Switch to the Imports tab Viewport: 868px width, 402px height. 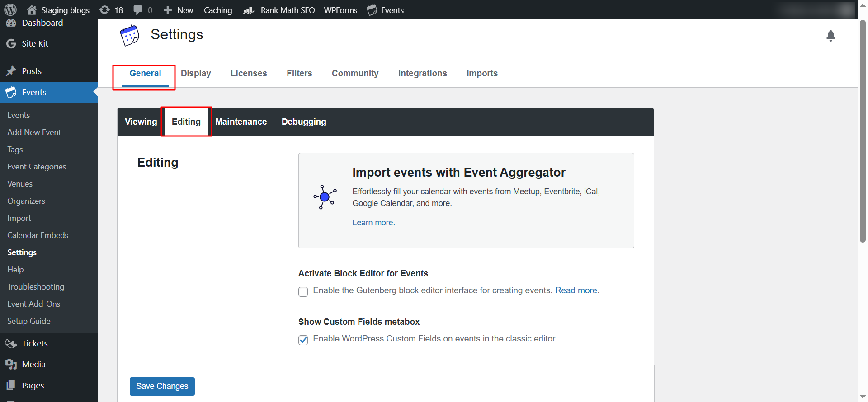click(482, 73)
